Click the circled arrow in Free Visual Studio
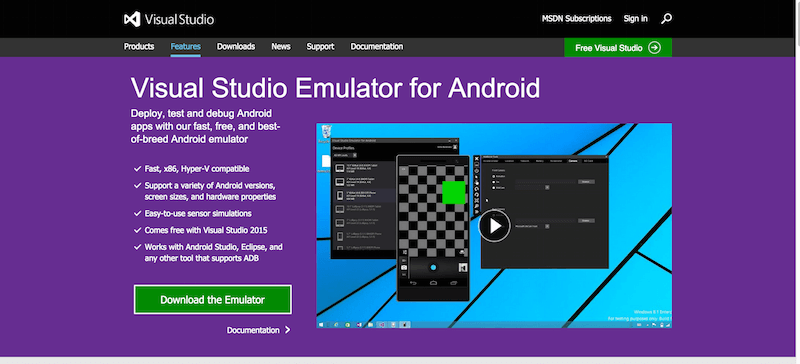 [654, 47]
